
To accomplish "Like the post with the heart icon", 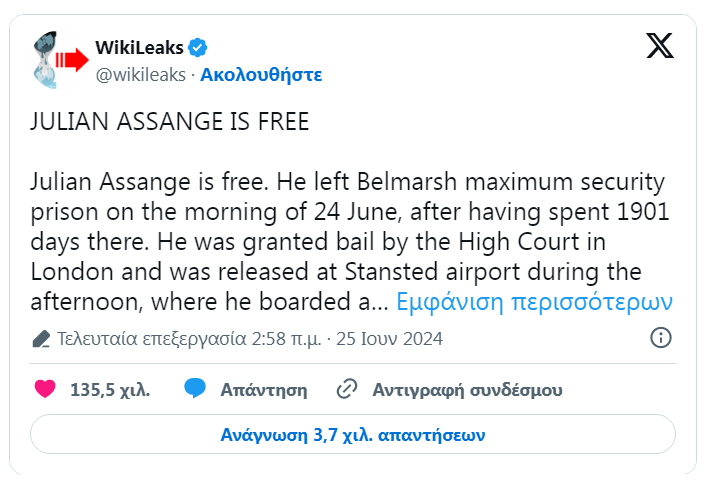I will click(x=45, y=389).
